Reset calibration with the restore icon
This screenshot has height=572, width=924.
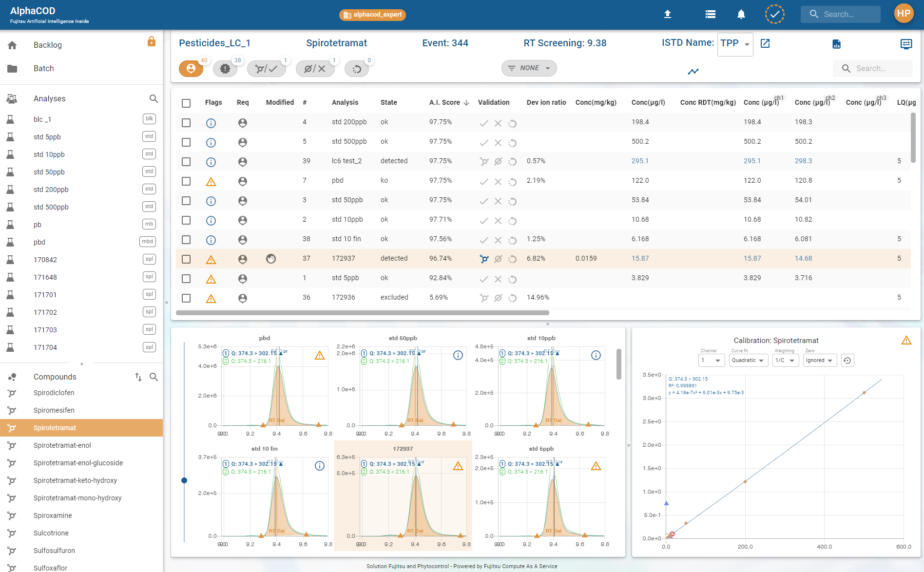(x=847, y=361)
